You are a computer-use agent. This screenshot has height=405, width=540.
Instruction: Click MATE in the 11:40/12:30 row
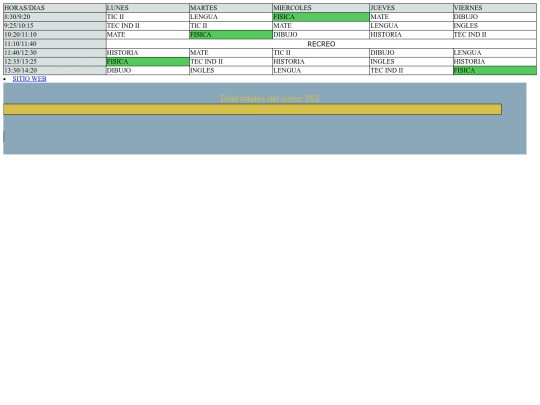pos(231,53)
